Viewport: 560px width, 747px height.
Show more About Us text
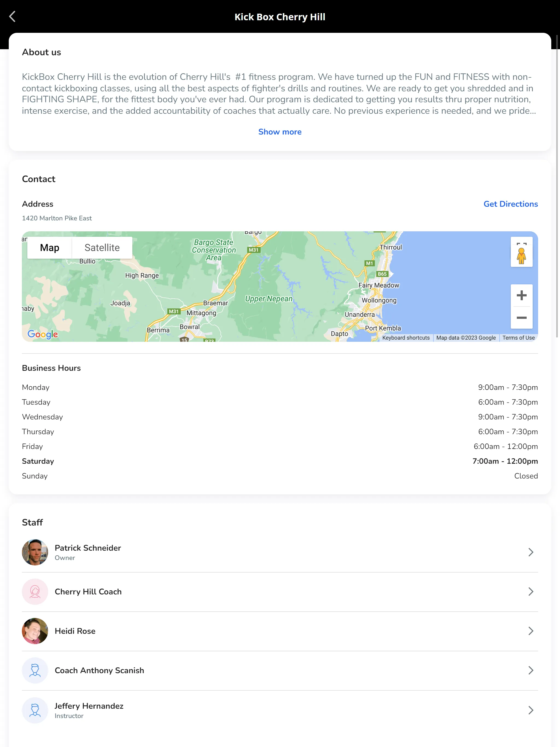[x=280, y=132]
